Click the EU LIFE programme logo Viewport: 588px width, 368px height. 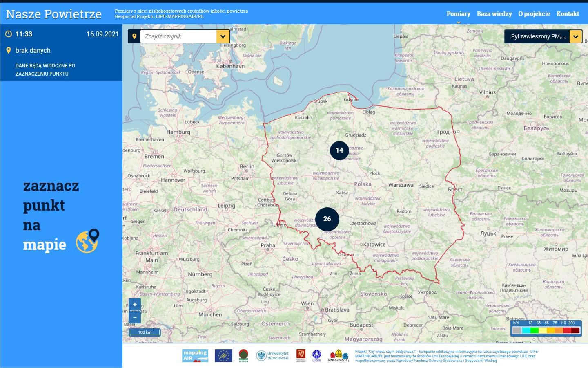pos(223,356)
